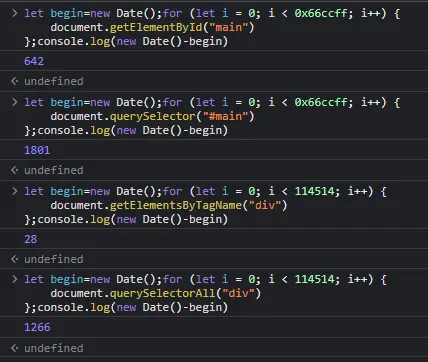Image resolution: width=428 pixels, height=362 pixels.
Task: Click input chevron beside the getElementById command
Action: coord(14,13)
